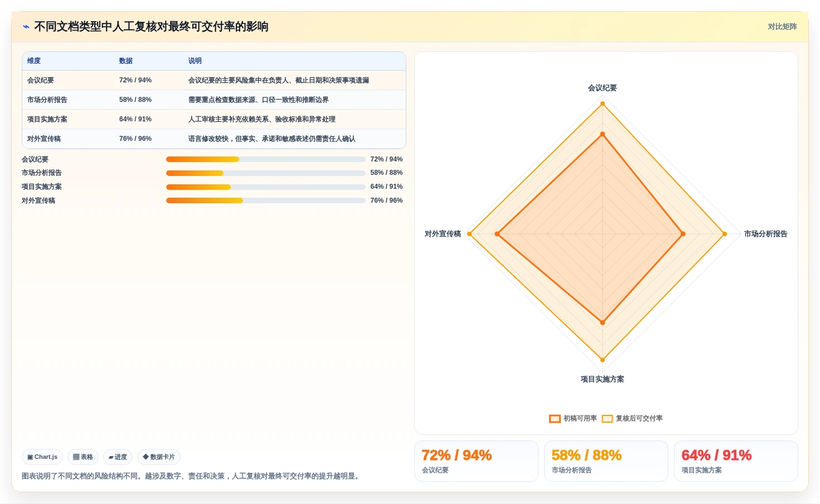Click the 会议纪要 radar axis label

click(x=603, y=88)
